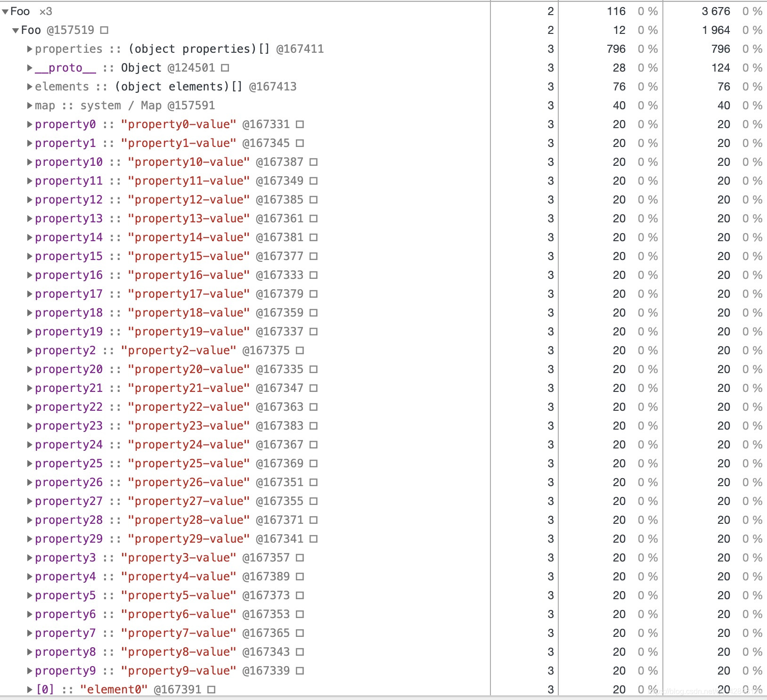The width and height of the screenshot is (767, 700).
Task: Click object id @157591 of the map row
Action: point(191,106)
